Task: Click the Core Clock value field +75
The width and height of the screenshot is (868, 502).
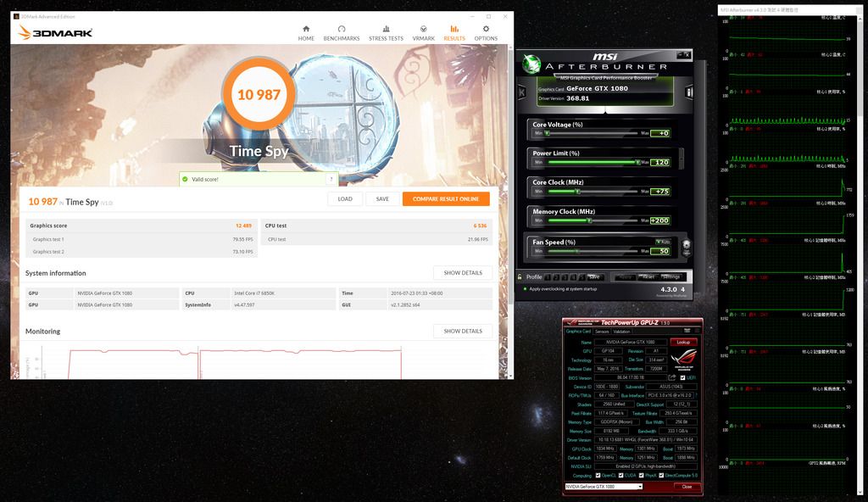Action: point(660,192)
